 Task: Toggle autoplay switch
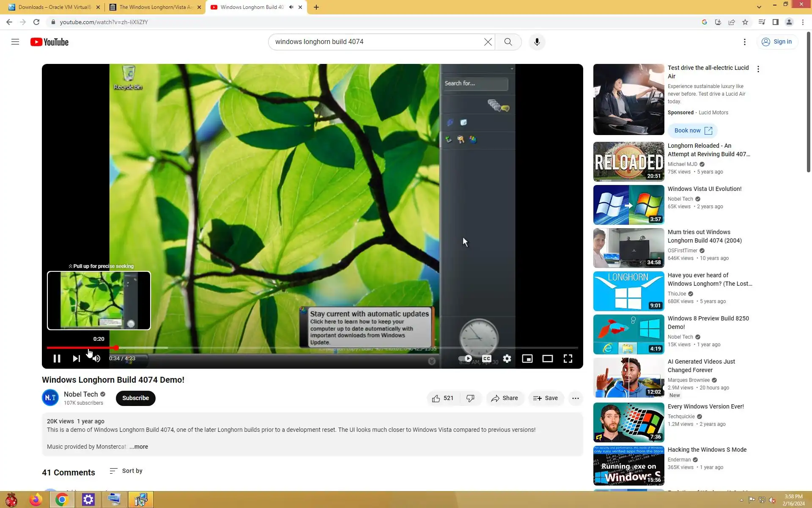(x=466, y=359)
